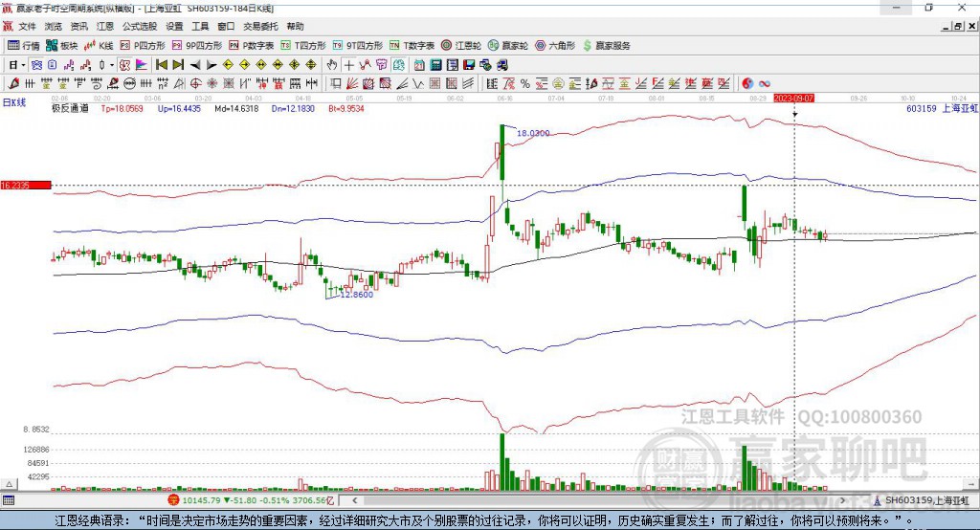
Task: Select the circled target cycle icon
Action: click(195, 84)
